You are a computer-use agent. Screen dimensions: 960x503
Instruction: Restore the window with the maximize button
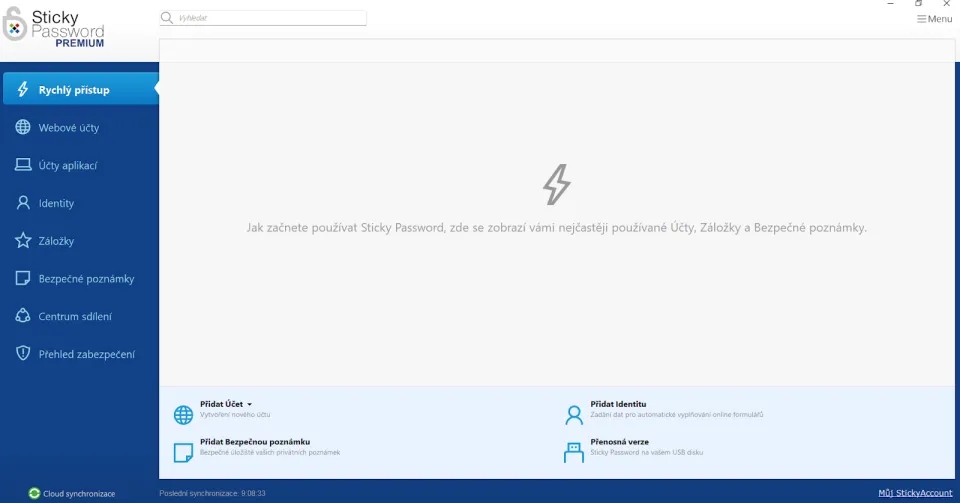pyautogui.click(x=918, y=4)
